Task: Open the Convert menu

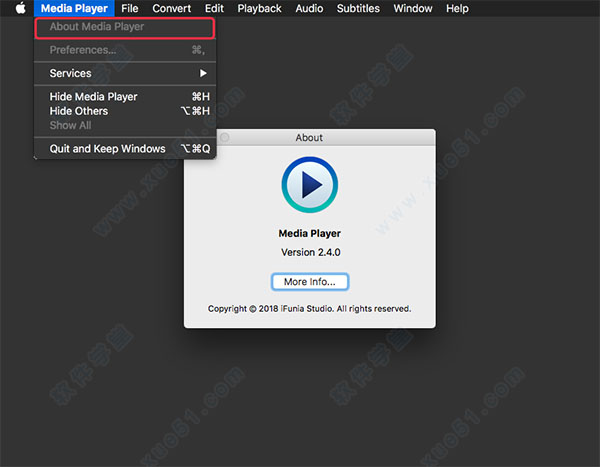Action: coord(171,8)
